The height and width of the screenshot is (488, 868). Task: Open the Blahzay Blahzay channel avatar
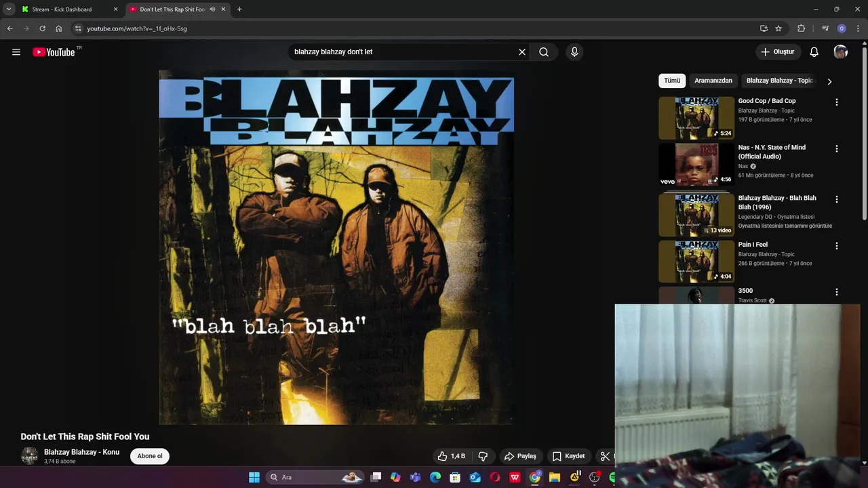pyautogui.click(x=29, y=456)
